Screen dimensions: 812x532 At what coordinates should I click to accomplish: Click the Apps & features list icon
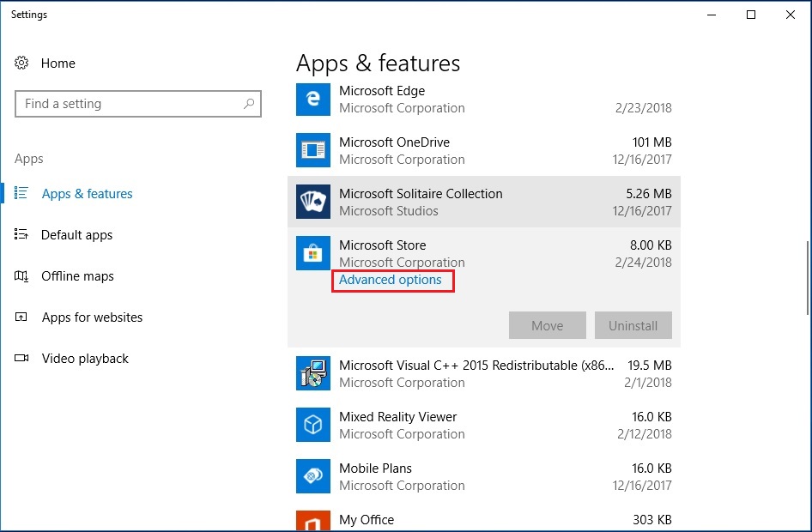click(21, 193)
